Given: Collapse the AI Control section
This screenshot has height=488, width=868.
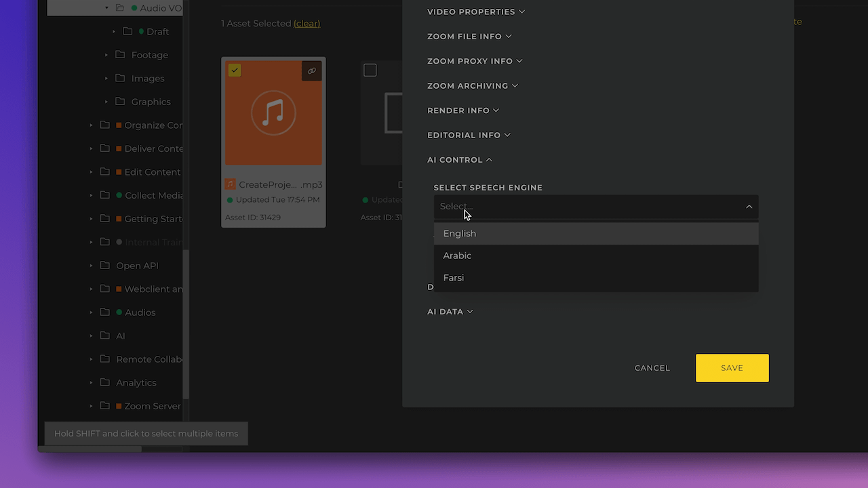Looking at the screenshot, I should coord(460,159).
